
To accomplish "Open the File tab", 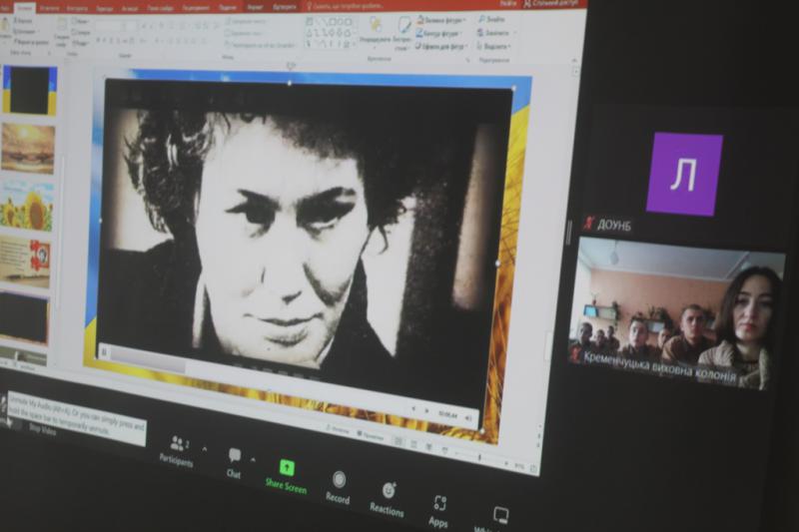I will click(5, 8).
